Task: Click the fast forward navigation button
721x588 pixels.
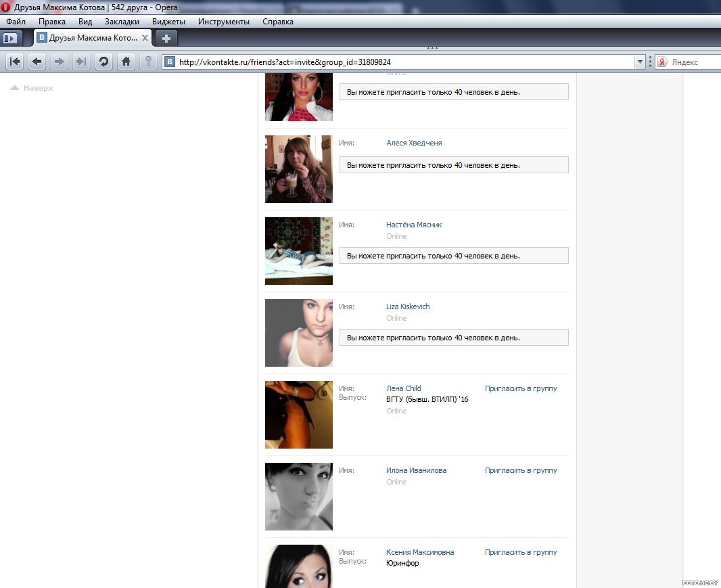Action: (81, 62)
